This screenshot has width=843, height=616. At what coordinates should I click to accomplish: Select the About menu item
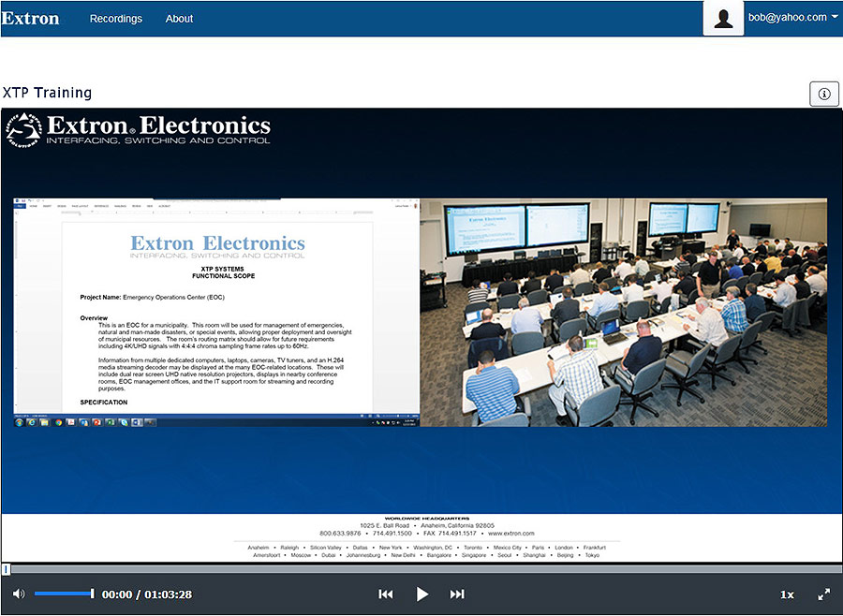tap(179, 18)
